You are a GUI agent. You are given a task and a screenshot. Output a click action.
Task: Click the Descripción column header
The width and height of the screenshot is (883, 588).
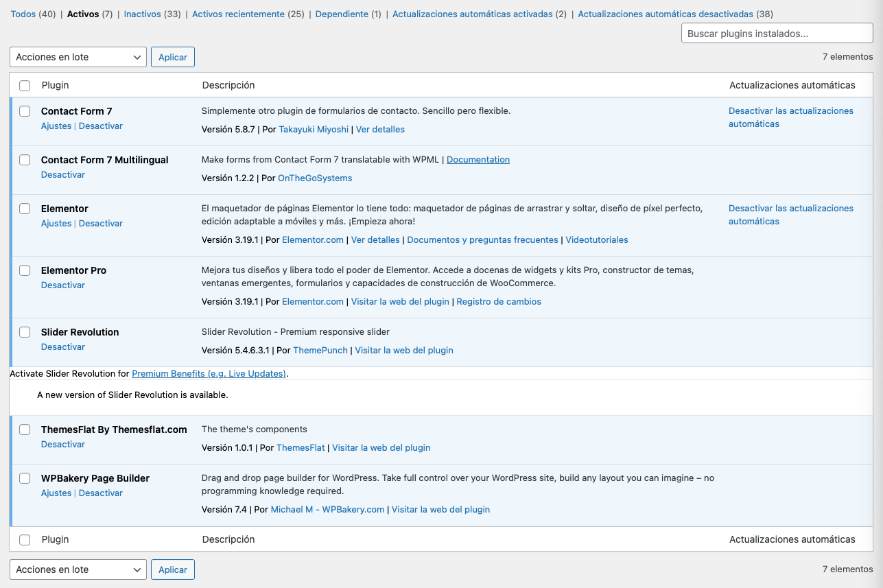point(228,86)
